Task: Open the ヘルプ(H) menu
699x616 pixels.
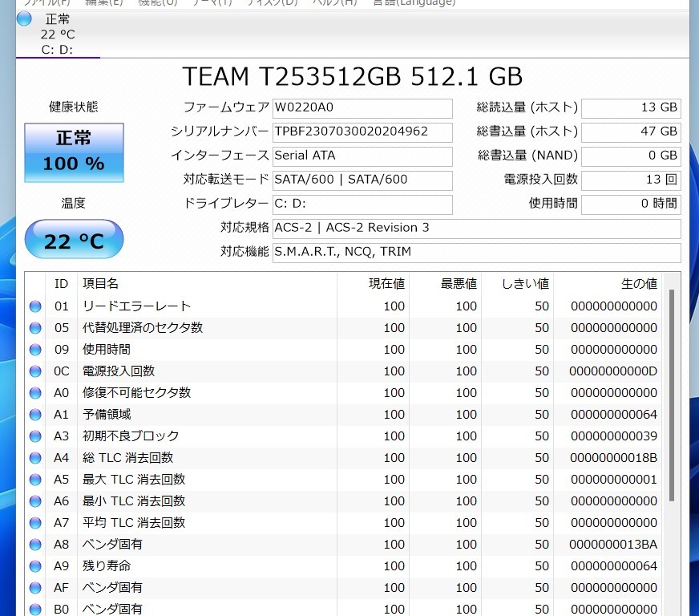Action: (335, 2)
